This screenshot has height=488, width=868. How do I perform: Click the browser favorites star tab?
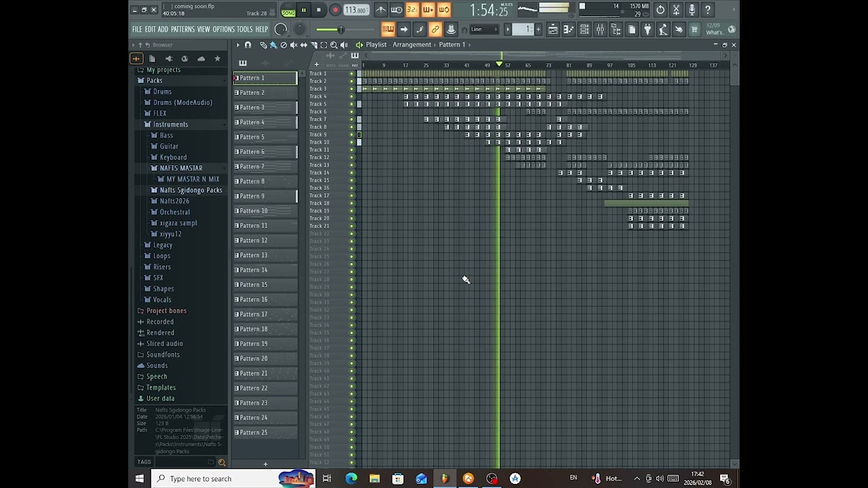point(217,59)
